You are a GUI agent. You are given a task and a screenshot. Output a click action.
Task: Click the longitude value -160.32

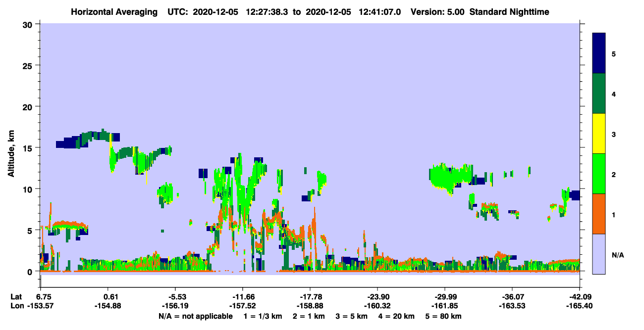[377, 306]
